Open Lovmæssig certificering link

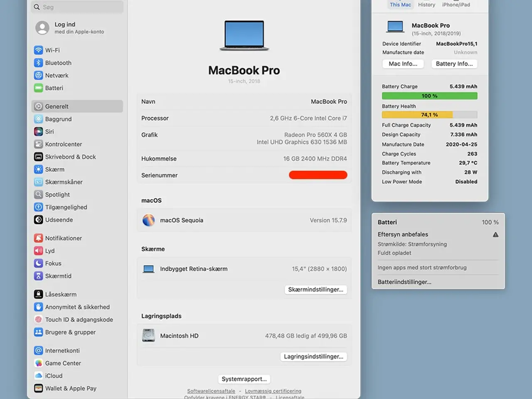coord(273,391)
